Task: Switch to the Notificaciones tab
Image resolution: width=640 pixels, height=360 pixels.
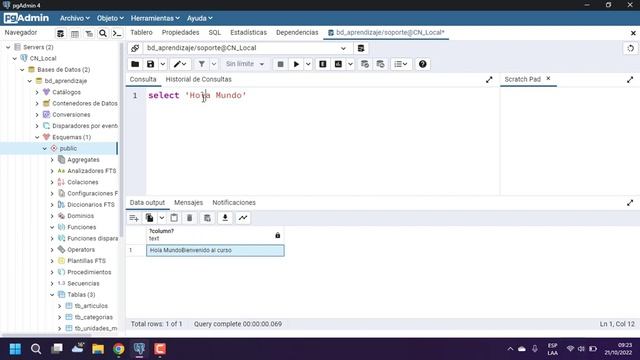Action: (x=234, y=202)
